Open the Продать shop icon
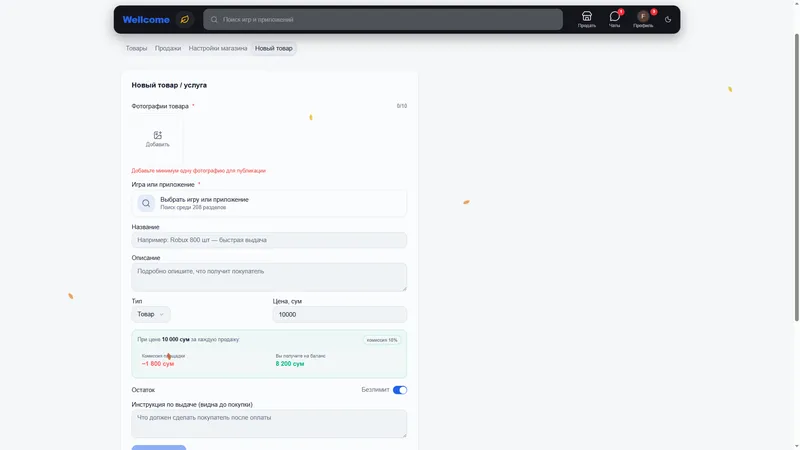This screenshot has width=800, height=450. point(587,19)
